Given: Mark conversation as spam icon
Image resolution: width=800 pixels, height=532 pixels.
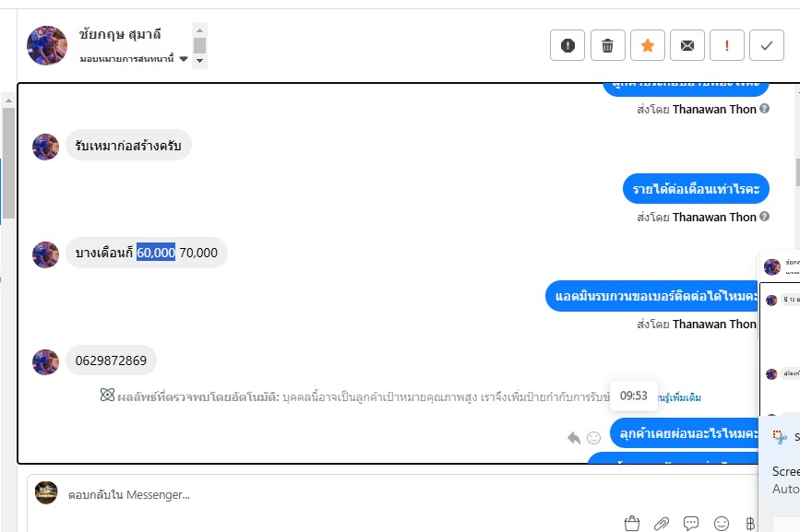Looking at the screenshot, I should (567, 45).
